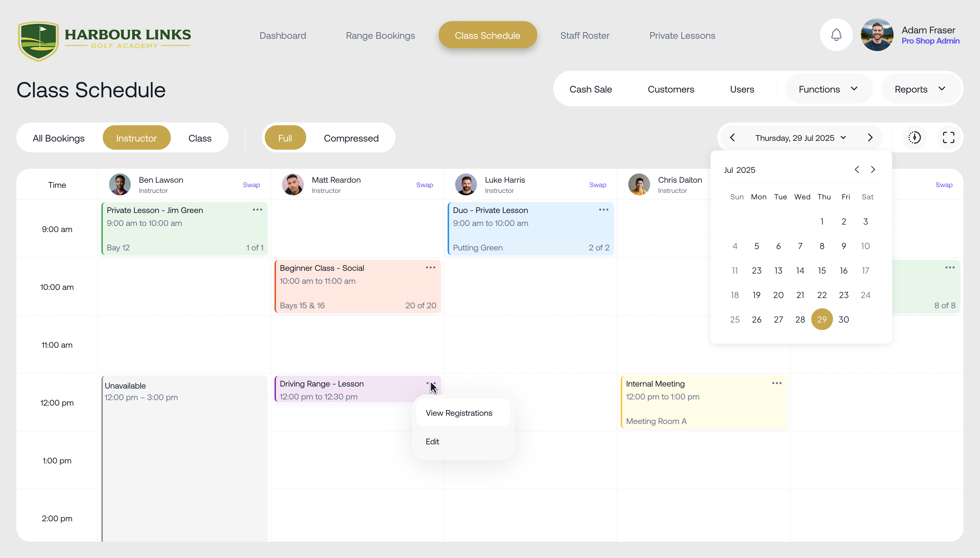980x558 pixels.
Task: Switch bookings view to Class
Action: (200, 138)
